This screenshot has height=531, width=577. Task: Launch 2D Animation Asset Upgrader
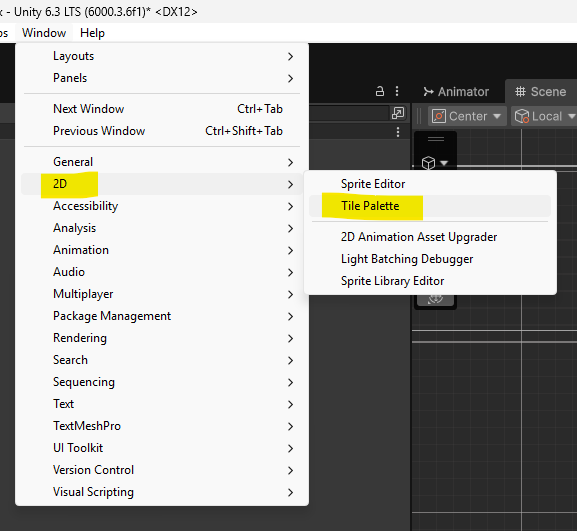[x=430, y=237]
